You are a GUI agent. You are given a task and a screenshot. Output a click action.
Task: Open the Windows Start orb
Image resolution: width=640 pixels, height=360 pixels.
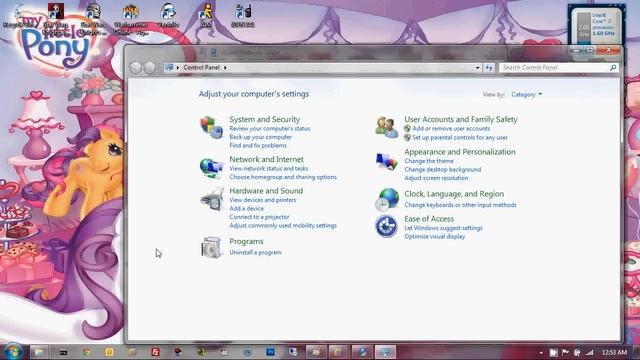[x=13, y=352]
